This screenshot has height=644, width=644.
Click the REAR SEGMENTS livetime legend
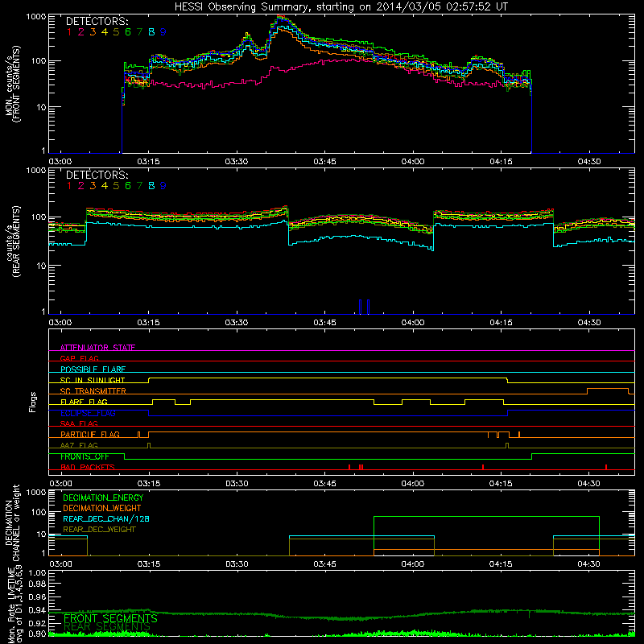click(107, 627)
